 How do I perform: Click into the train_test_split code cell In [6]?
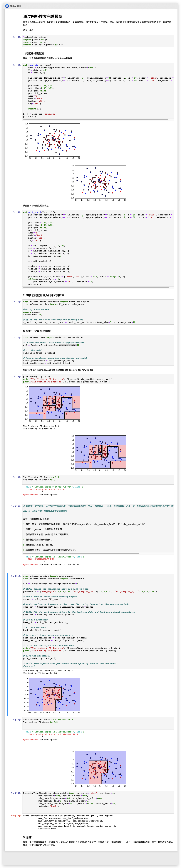pyautogui.click(x=98, y=312)
